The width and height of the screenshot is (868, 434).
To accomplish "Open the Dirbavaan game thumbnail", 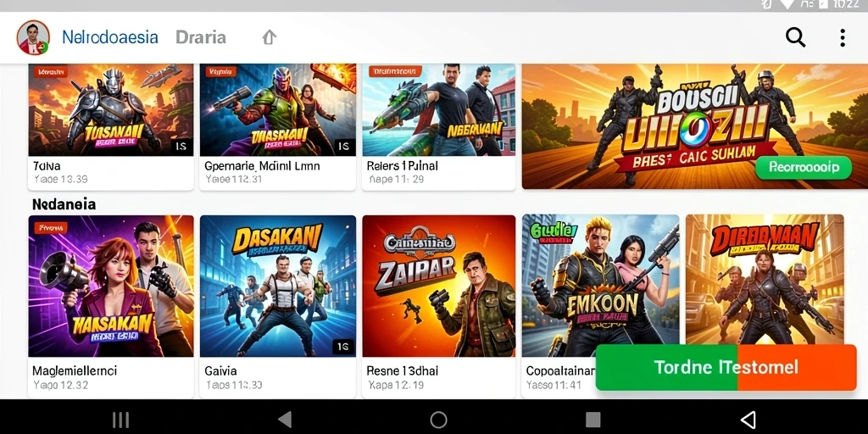I will tap(765, 280).
